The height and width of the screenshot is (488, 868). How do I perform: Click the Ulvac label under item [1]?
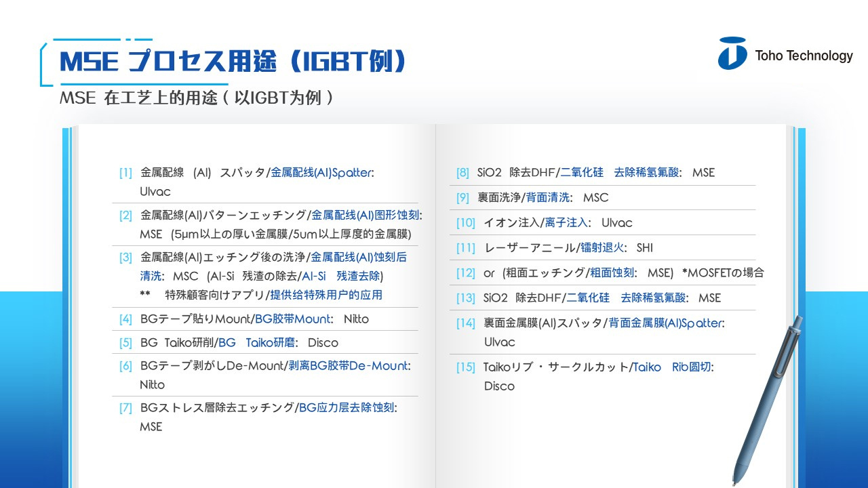(x=155, y=192)
